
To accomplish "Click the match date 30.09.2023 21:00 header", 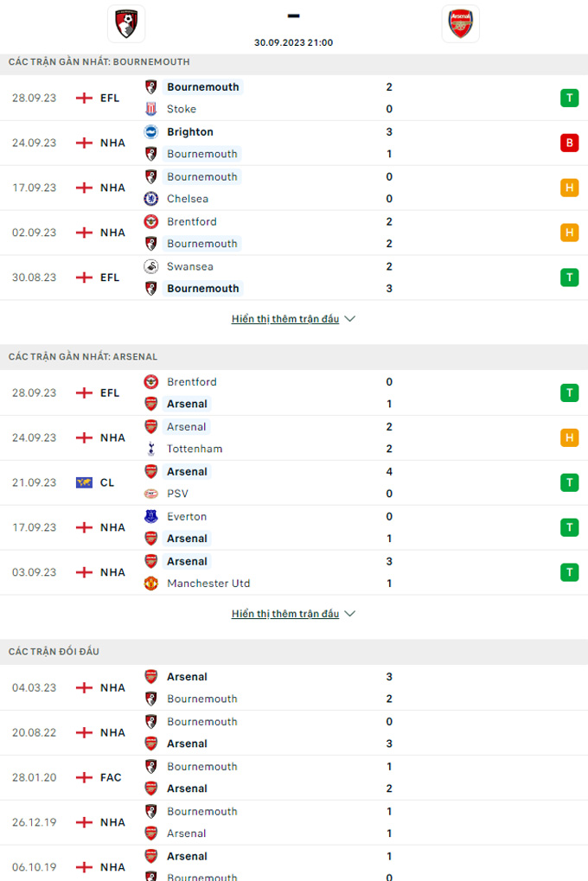I will click(x=294, y=41).
